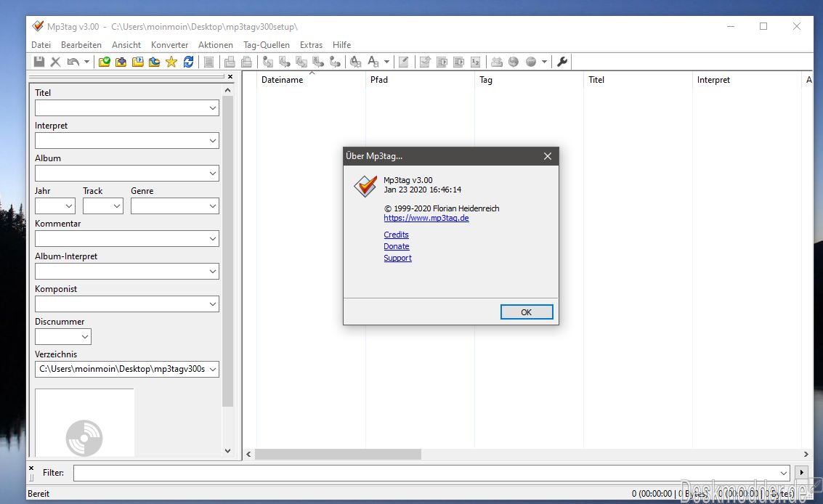Click inside the Filter text field
The image size is (823, 504).
point(431,473)
